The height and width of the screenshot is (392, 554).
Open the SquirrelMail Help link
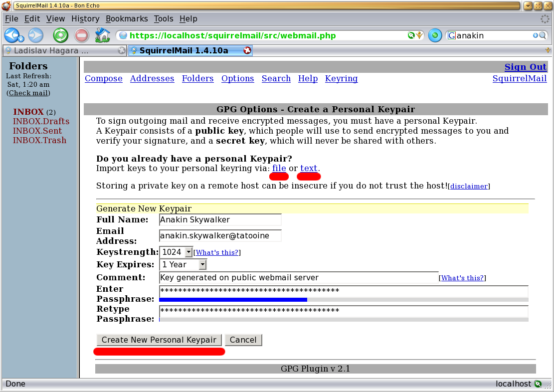(x=308, y=78)
